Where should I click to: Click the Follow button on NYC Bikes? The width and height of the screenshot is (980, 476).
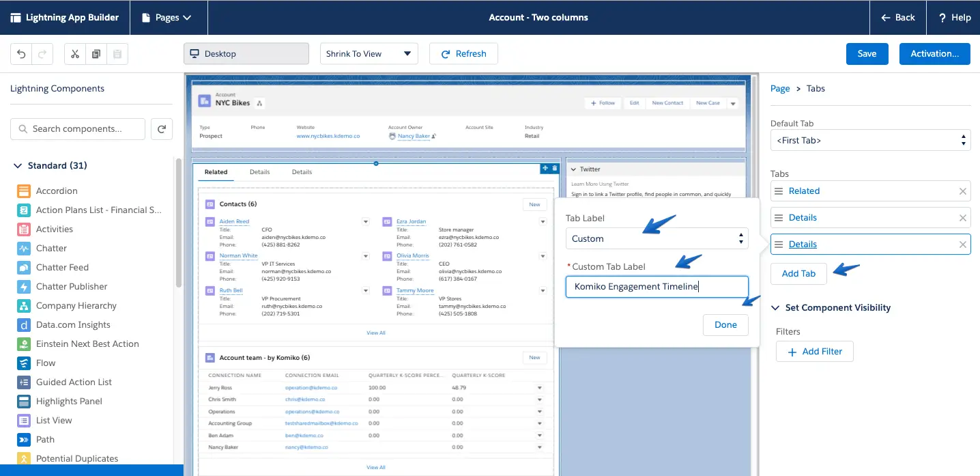[603, 103]
